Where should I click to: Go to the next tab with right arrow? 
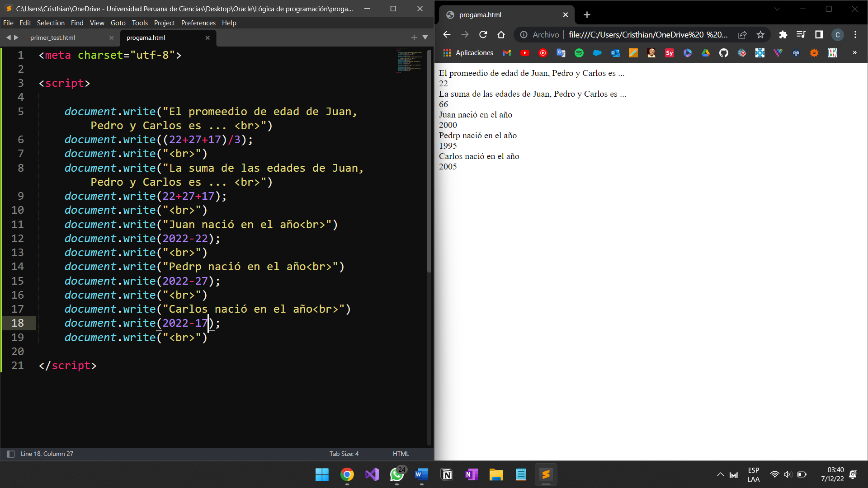(16, 38)
